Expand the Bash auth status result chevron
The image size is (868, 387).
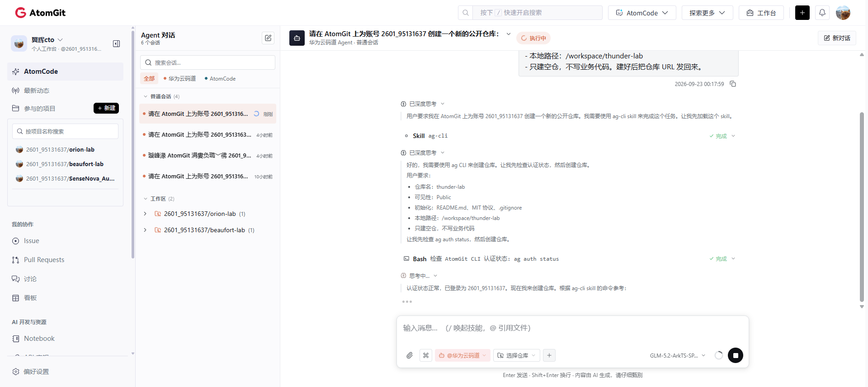tap(733, 259)
